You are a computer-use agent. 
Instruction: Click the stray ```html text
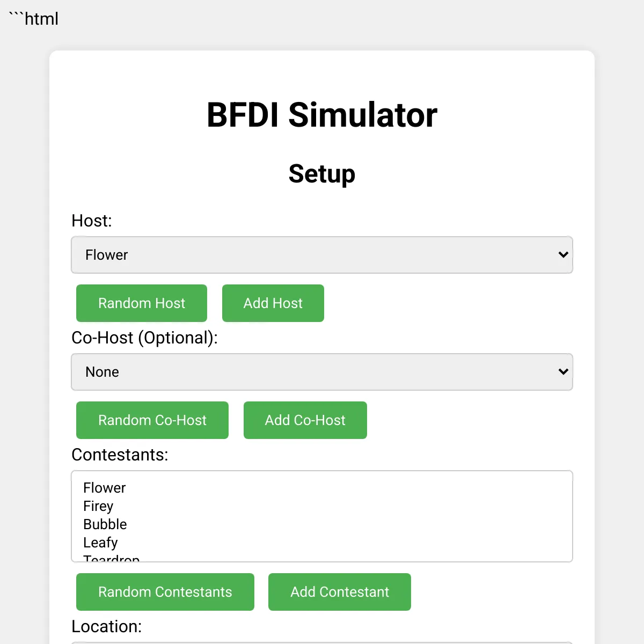(x=34, y=19)
